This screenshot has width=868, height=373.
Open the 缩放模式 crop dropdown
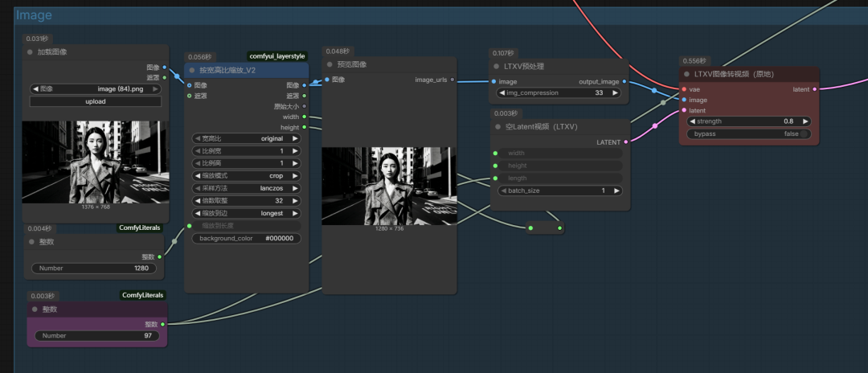(247, 176)
